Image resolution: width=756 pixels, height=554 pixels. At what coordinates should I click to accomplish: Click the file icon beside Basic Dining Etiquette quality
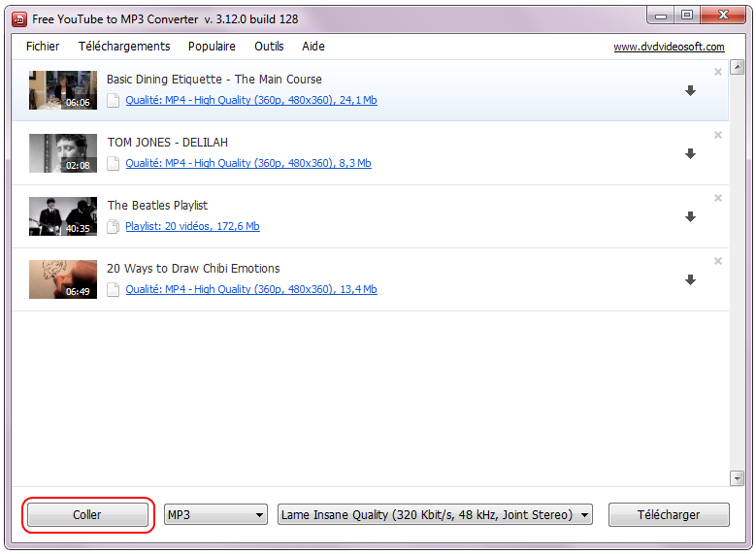[113, 101]
